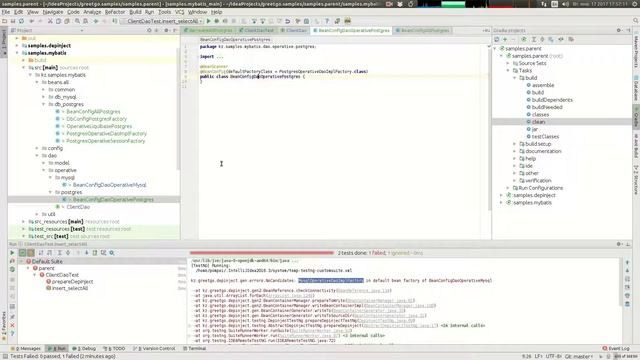Select the testClasses Gradle task
Image resolution: width=640 pixels, height=360 pixels.
(545, 137)
